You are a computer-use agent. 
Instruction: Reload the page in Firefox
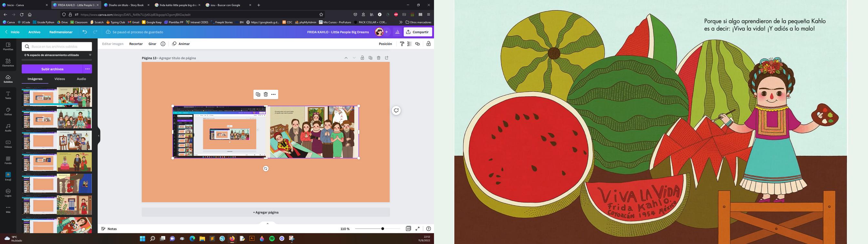tap(22, 15)
